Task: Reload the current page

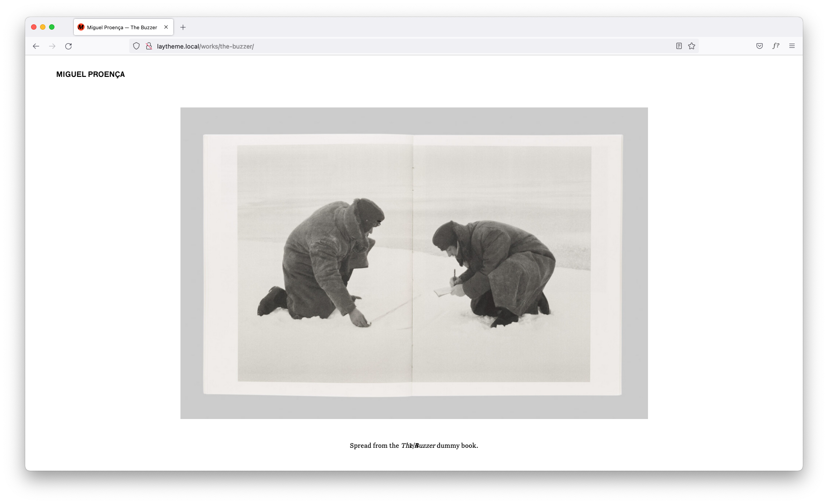Action: (68, 46)
